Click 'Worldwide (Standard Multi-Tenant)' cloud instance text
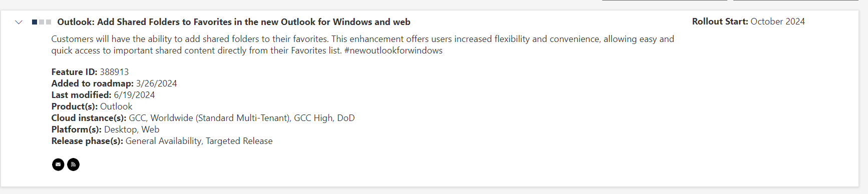The height and width of the screenshot is (194, 868). [x=220, y=118]
